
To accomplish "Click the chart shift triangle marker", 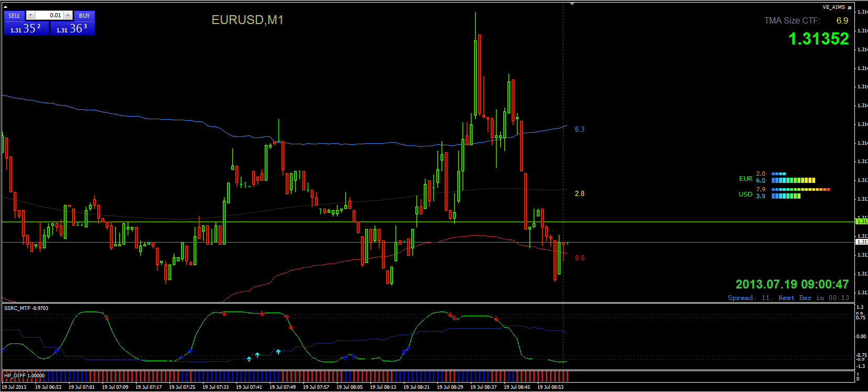I will pyautogui.click(x=572, y=4).
